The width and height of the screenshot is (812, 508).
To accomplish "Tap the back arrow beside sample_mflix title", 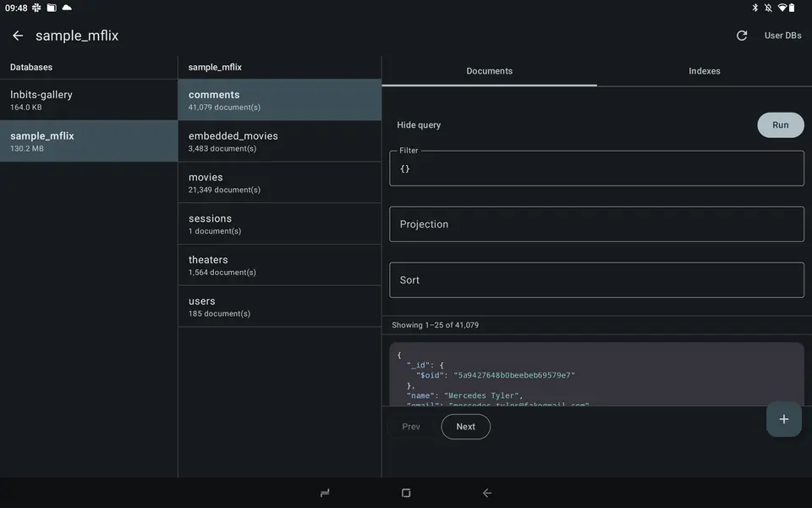I will (x=18, y=36).
